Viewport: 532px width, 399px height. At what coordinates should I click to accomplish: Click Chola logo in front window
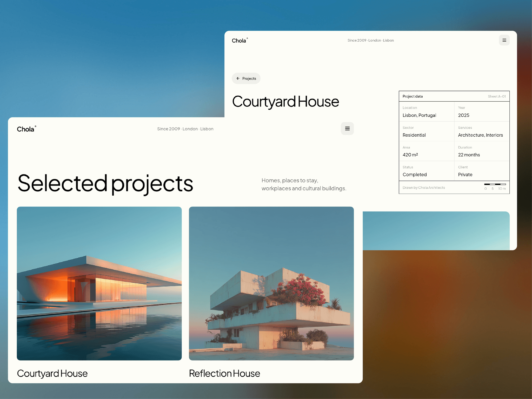click(26, 129)
